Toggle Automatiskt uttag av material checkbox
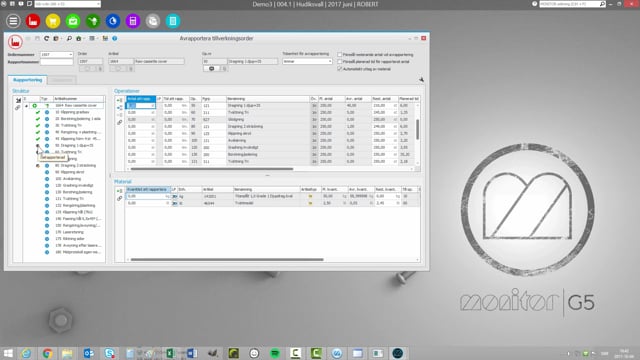640x360 pixels. (x=340, y=69)
